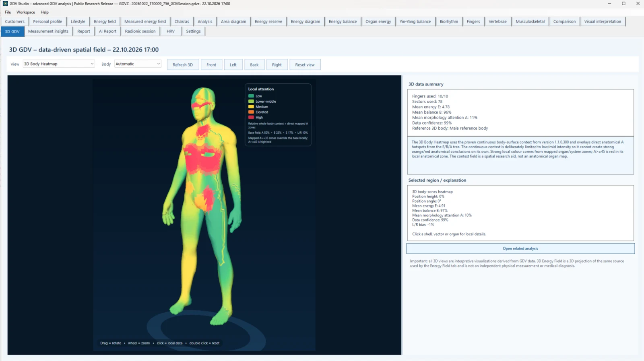
Task: Open the Measurement insights tab
Action: coord(48,31)
